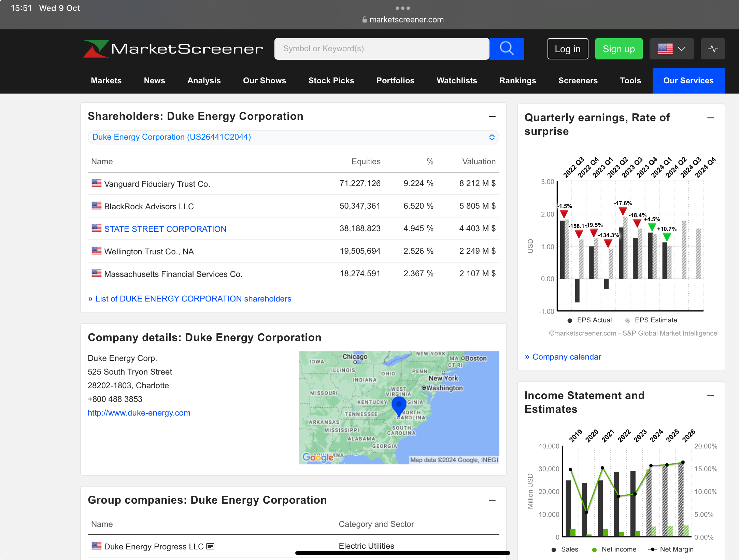Viewport: 739px width, 560px height.
Task: Click the -134.3% surprise red marker
Action: (x=608, y=243)
